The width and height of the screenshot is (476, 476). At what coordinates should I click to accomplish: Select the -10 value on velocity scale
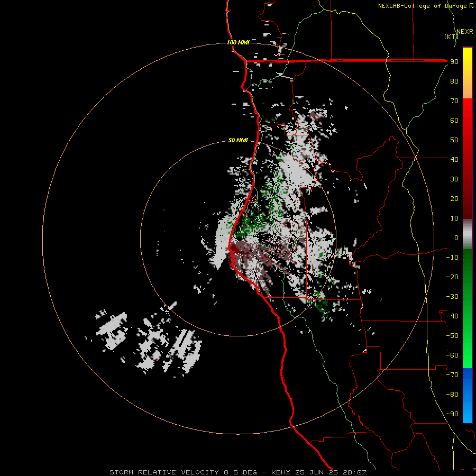(452, 258)
